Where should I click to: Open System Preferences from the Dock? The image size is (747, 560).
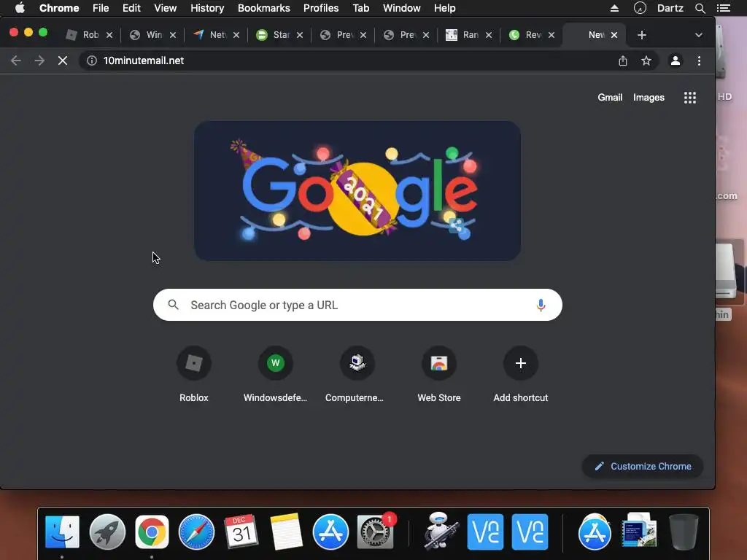pos(376,532)
